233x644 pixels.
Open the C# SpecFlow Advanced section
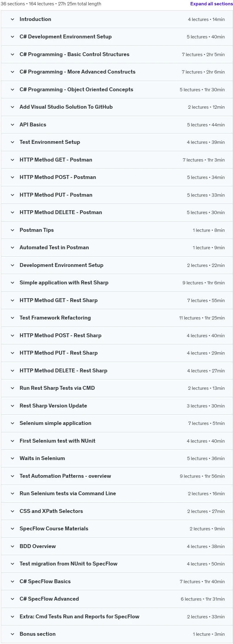click(x=117, y=599)
